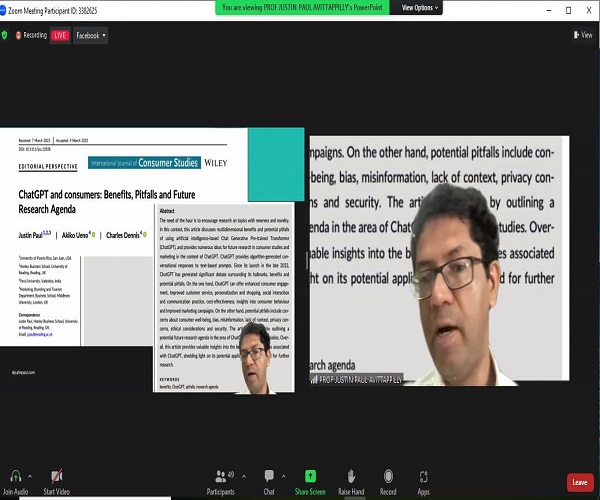Click author name Justin Paul
Viewport: 600px width, 500px height.
pyautogui.click(x=30, y=235)
